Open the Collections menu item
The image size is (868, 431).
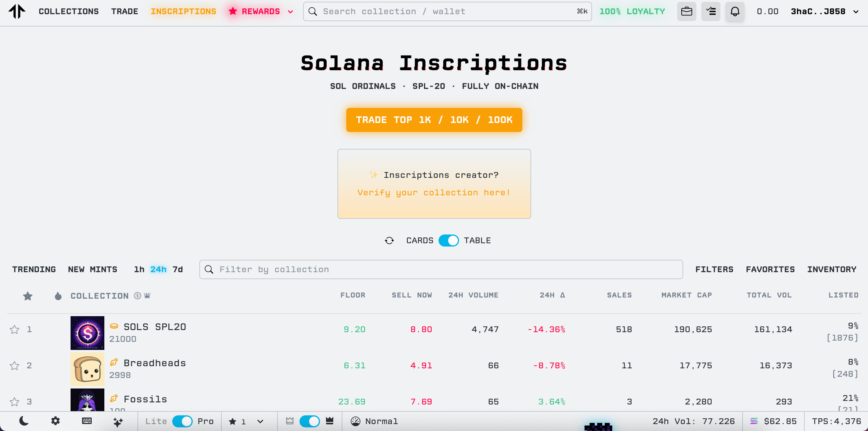coord(69,11)
